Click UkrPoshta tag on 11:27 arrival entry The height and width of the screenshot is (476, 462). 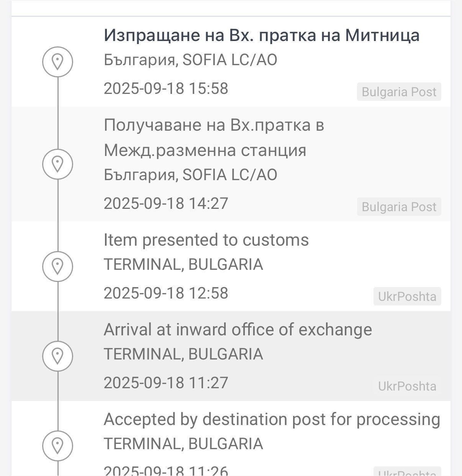click(x=407, y=386)
